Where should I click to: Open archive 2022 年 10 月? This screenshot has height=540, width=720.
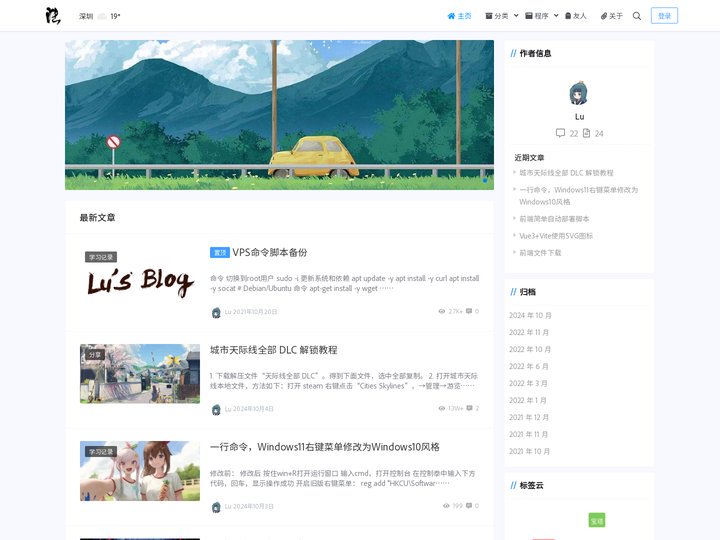click(x=530, y=349)
